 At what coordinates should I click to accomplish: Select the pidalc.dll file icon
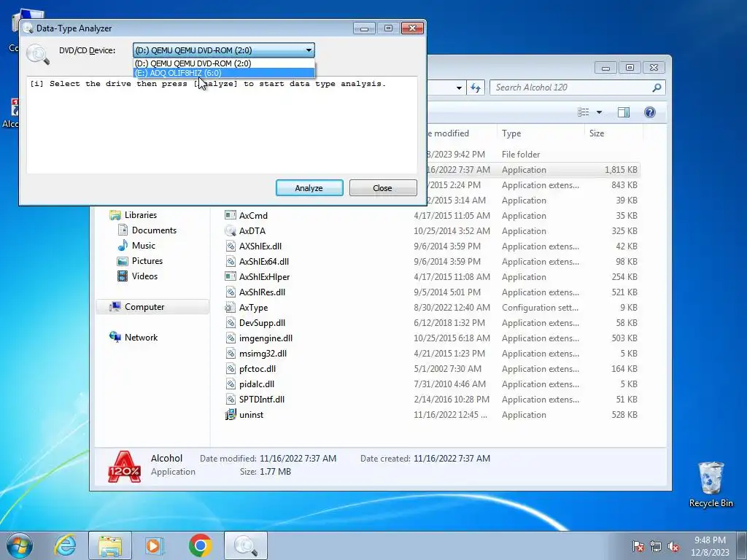pyautogui.click(x=230, y=384)
